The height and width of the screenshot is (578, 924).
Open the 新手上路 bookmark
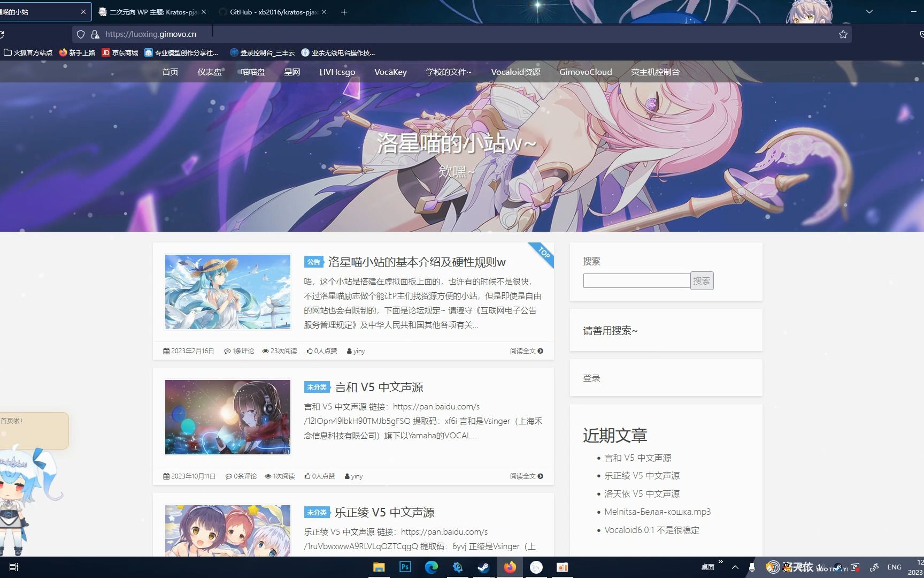tap(77, 52)
